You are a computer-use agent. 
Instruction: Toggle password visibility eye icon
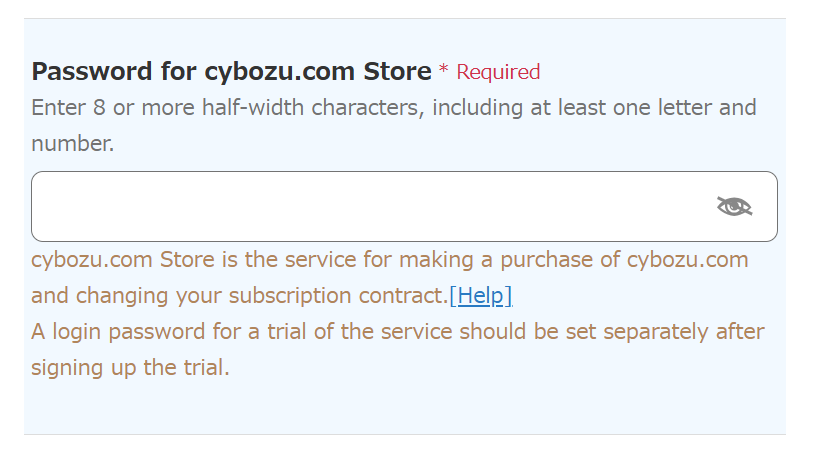[734, 206]
